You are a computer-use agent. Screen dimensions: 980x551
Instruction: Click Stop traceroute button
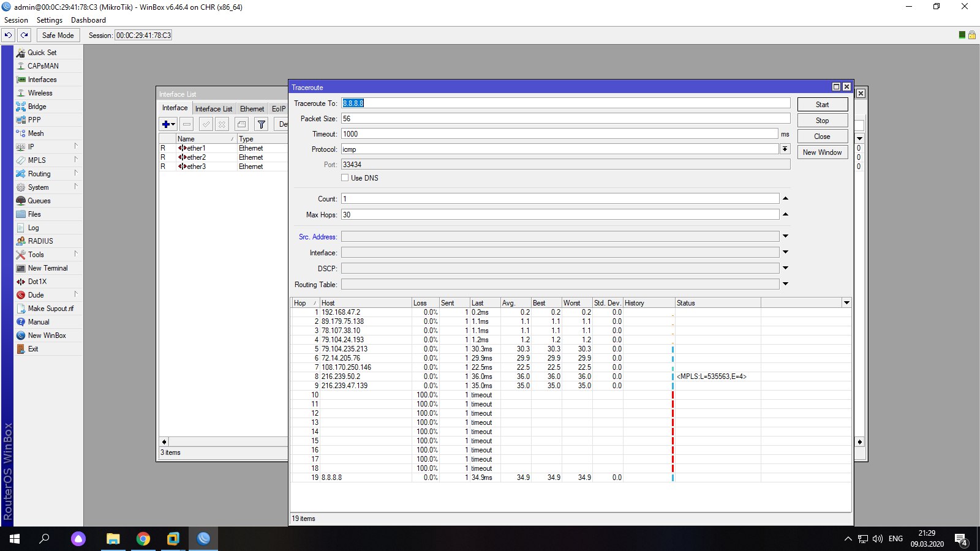[x=823, y=121]
